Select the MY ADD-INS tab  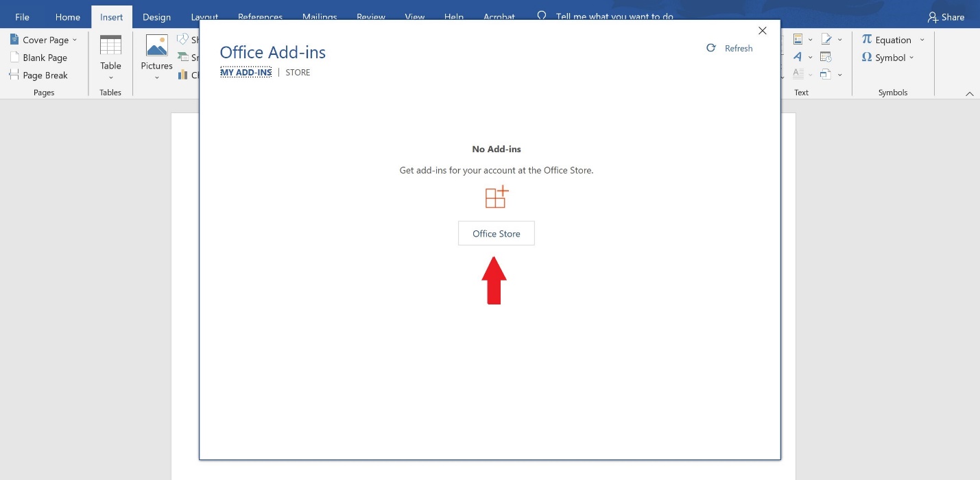246,72
